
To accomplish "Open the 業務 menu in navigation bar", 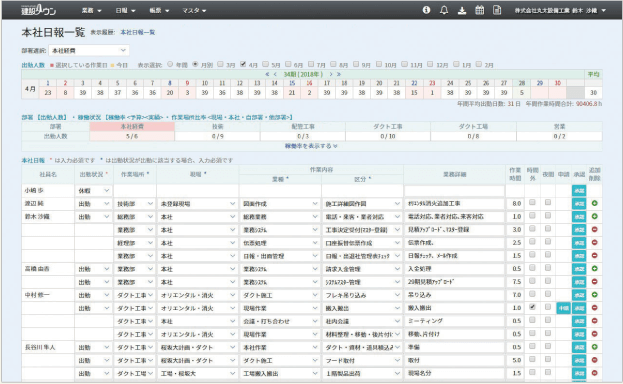I will click(x=91, y=11).
